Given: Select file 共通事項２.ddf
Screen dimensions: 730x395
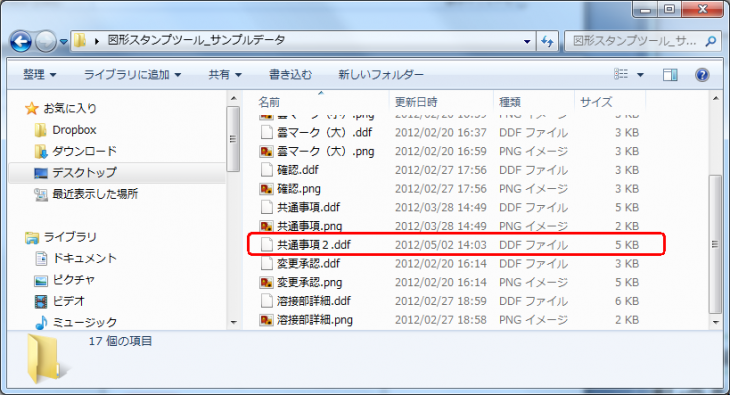Looking at the screenshot, I should (x=314, y=245).
